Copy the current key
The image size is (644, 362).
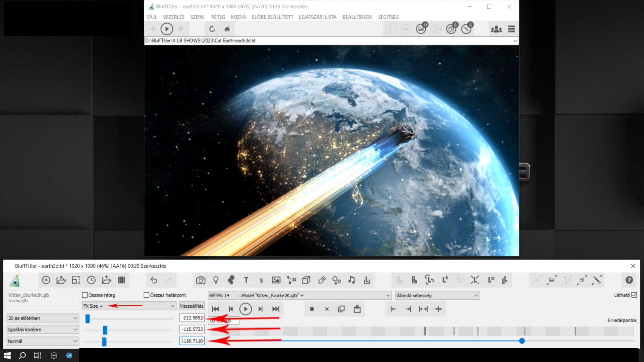tap(341, 309)
